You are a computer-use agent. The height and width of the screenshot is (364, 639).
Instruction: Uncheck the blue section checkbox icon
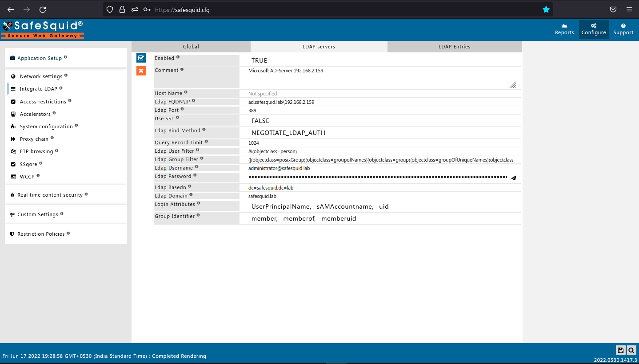141,58
